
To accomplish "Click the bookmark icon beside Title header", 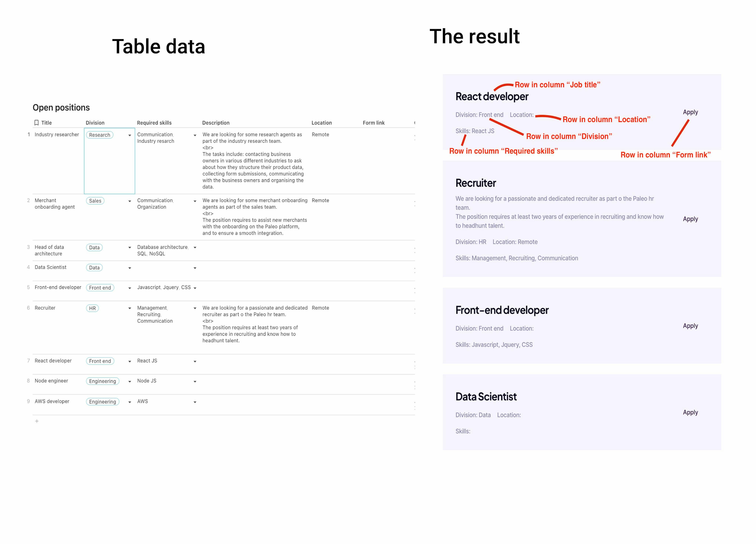I will coord(37,123).
